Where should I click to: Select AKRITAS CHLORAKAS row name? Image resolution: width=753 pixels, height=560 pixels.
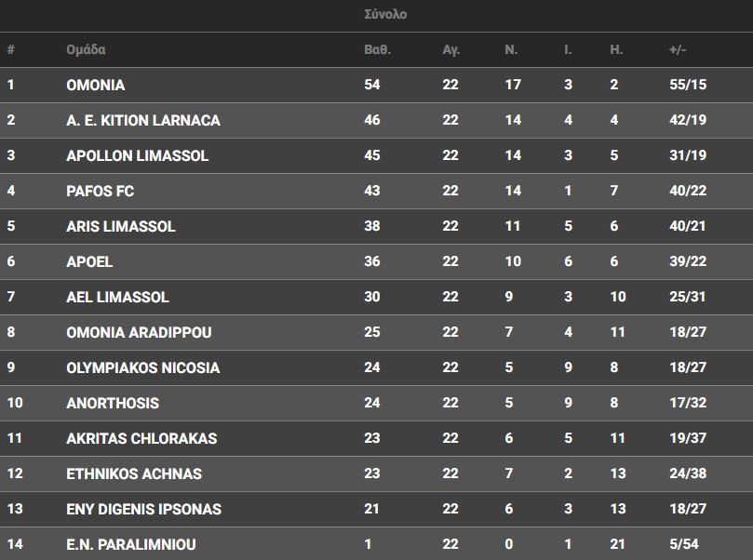[x=141, y=439]
